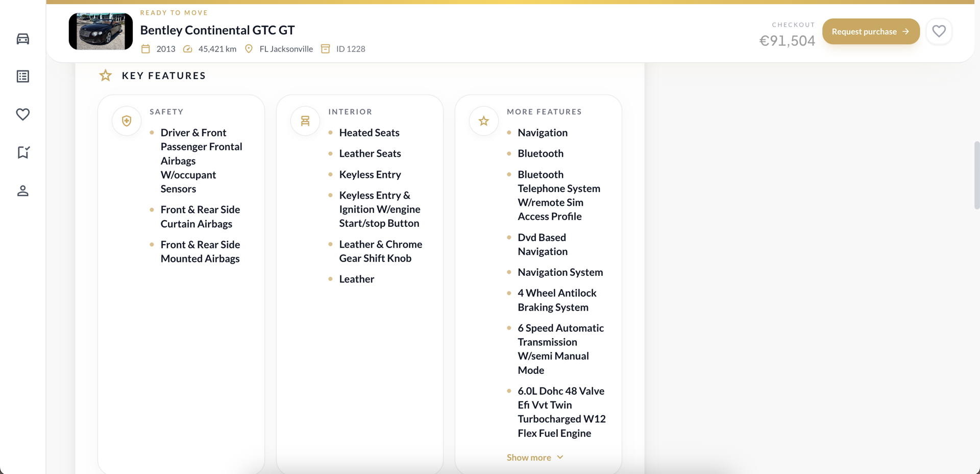Click the MORE FEATURES card heading
This screenshot has height=474, width=980.
[x=544, y=112]
